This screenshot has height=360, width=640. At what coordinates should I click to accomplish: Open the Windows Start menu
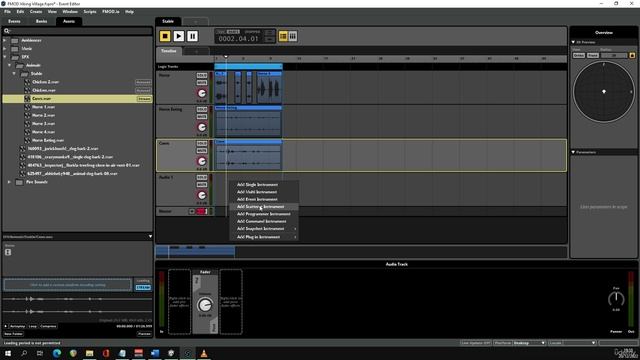(8, 353)
